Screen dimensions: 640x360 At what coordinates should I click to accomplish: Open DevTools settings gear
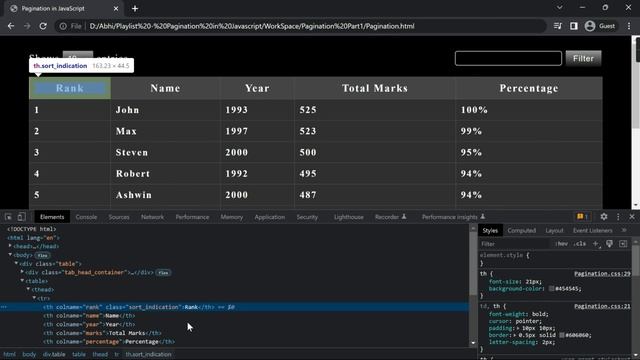click(604, 217)
